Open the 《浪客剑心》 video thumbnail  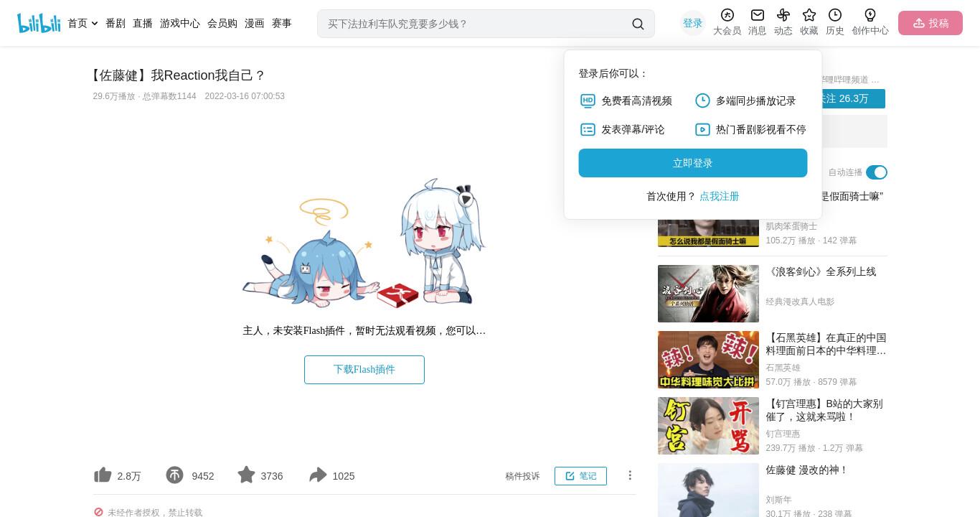[x=708, y=294]
